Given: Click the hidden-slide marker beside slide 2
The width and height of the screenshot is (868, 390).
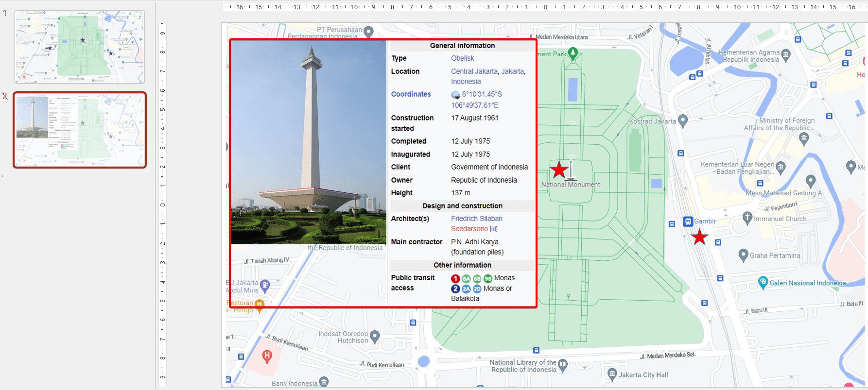Looking at the screenshot, I should [5, 96].
